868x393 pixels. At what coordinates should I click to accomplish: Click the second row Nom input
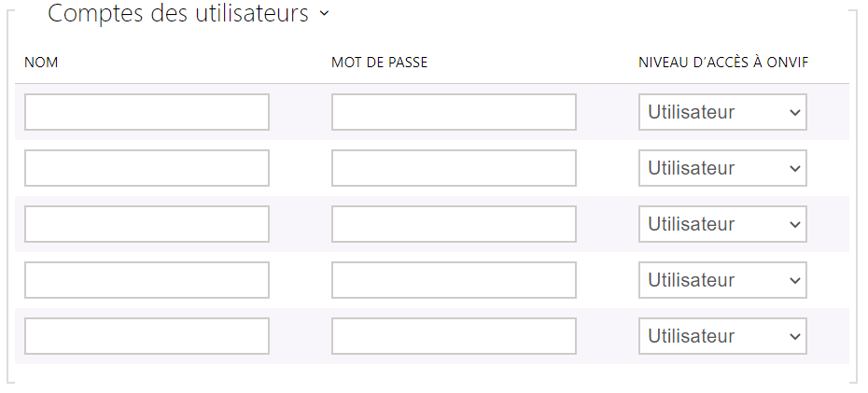click(147, 168)
